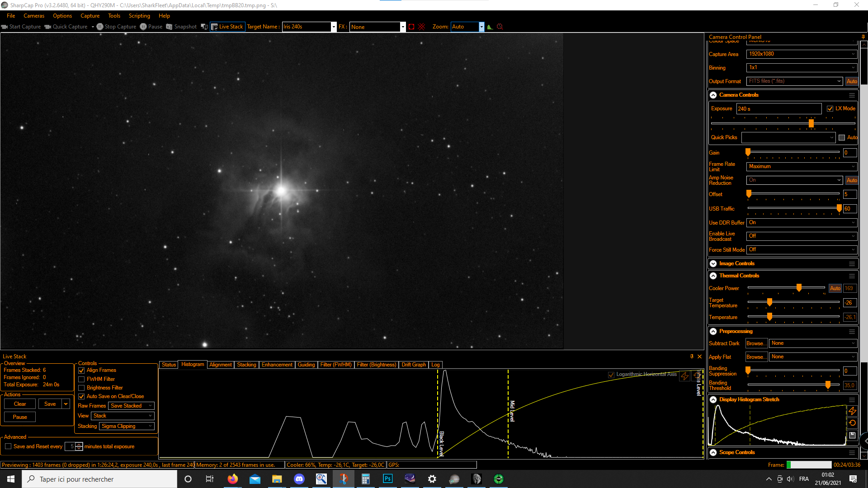
Task: Click the Output Format Auto button
Action: click(x=852, y=81)
